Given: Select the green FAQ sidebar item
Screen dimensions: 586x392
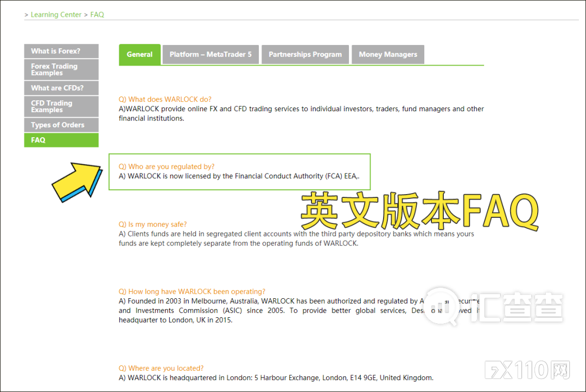Looking at the screenshot, I should tap(61, 140).
